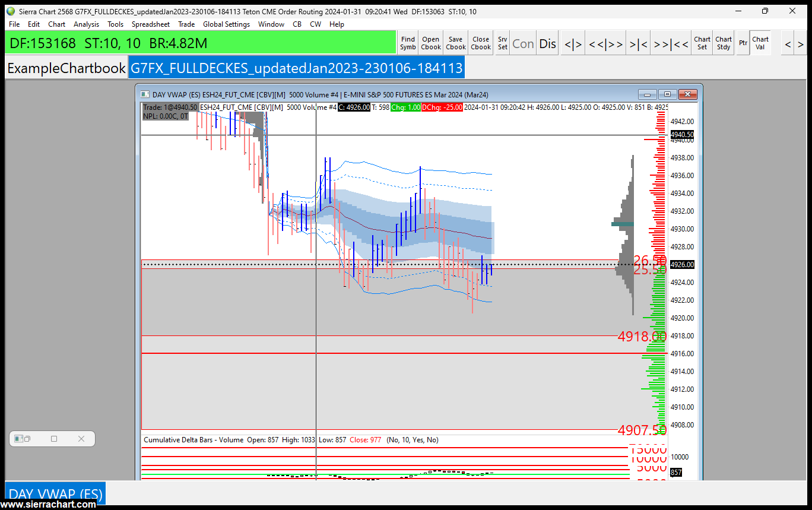
Task: Open the File menu
Action: click(x=14, y=24)
